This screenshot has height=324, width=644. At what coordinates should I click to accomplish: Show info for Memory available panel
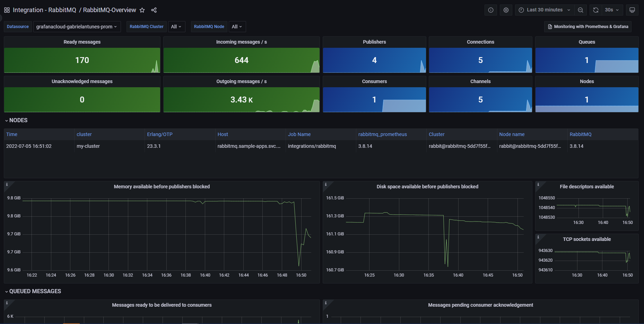pos(7,184)
